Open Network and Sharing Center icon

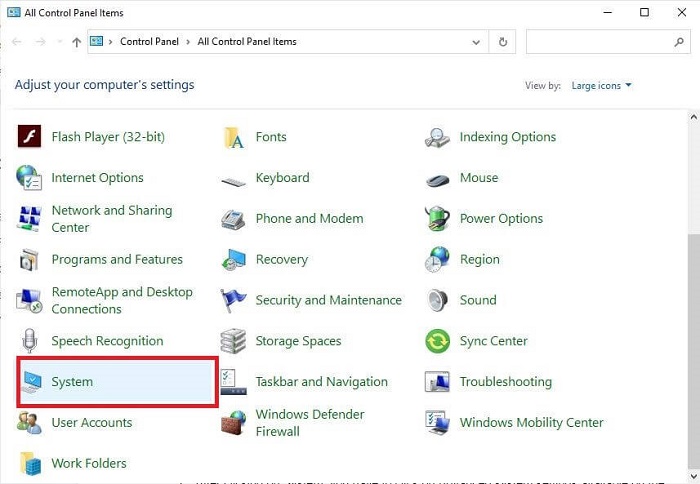(x=29, y=218)
